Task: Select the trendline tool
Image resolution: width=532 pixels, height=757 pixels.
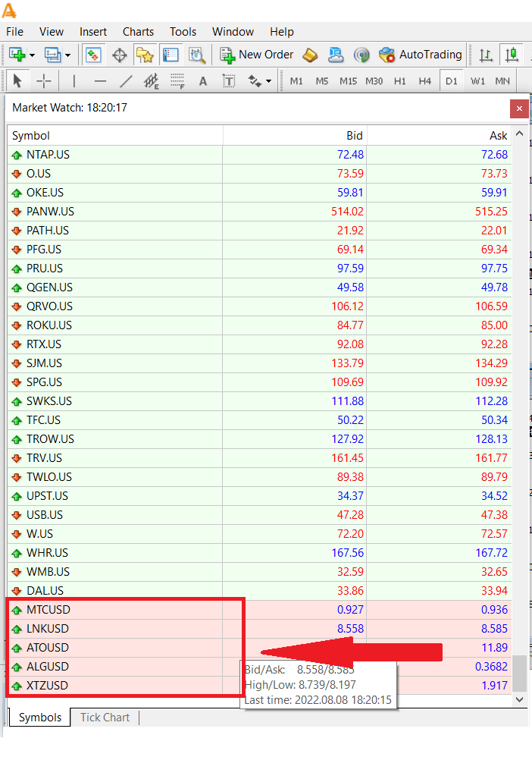Action: [x=126, y=81]
